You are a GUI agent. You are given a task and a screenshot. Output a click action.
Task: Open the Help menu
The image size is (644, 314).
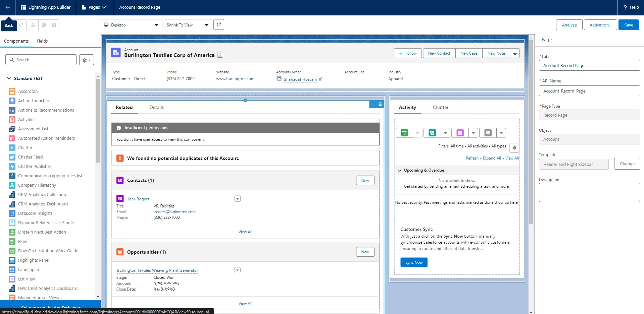[631, 7]
